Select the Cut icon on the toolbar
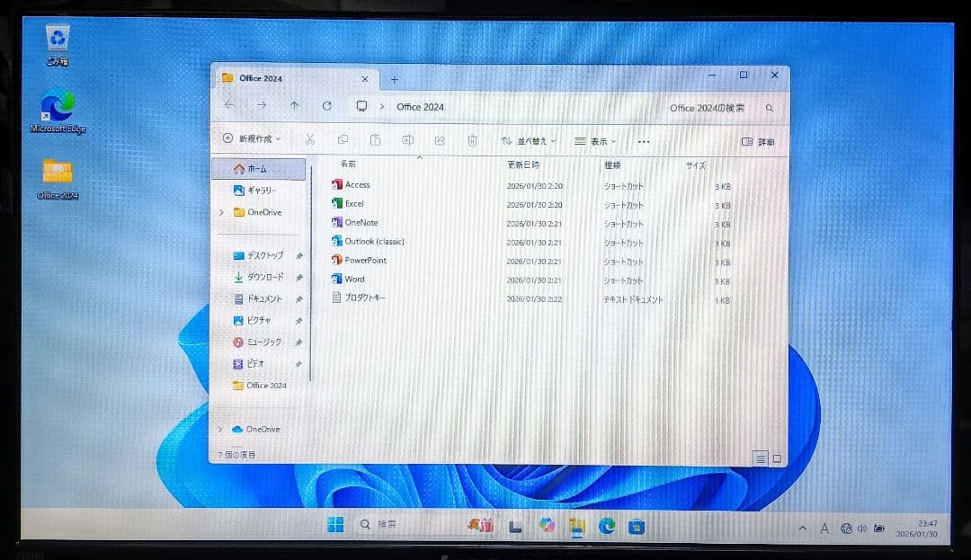Image resolution: width=971 pixels, height=560 pixels. (309, 140)
